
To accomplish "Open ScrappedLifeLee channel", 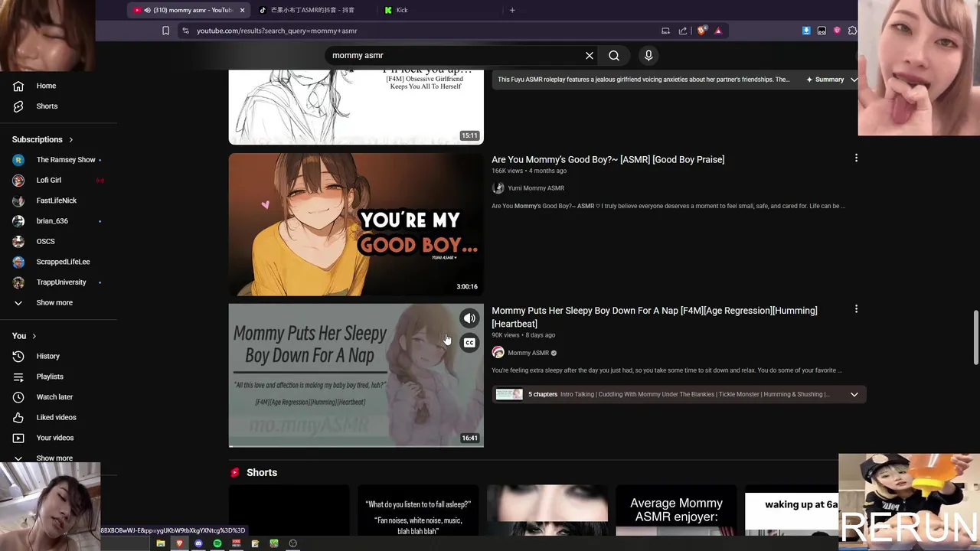I will [64, 262].
